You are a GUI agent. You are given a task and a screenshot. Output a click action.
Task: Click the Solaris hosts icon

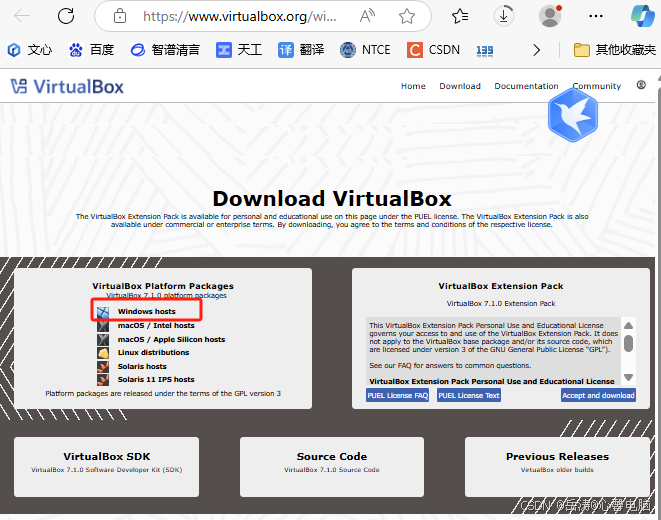103,367
